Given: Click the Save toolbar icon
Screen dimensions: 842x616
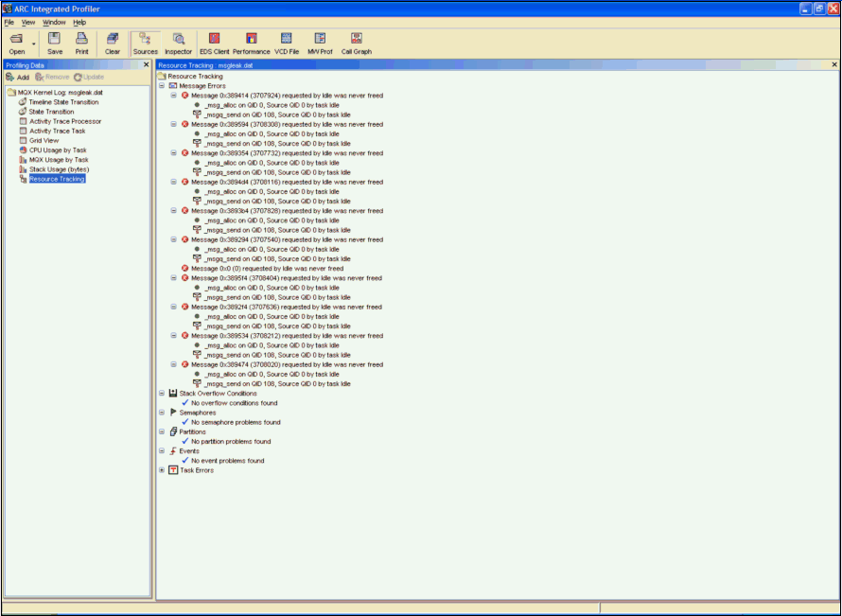Looking at the screenshot, I should 55,43.
